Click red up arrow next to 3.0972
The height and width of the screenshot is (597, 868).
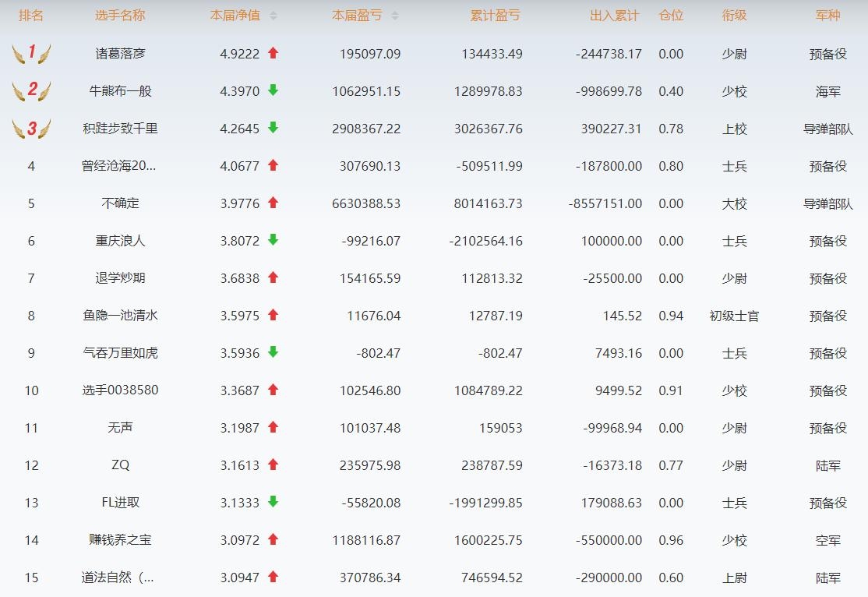[x=273, y=539]
